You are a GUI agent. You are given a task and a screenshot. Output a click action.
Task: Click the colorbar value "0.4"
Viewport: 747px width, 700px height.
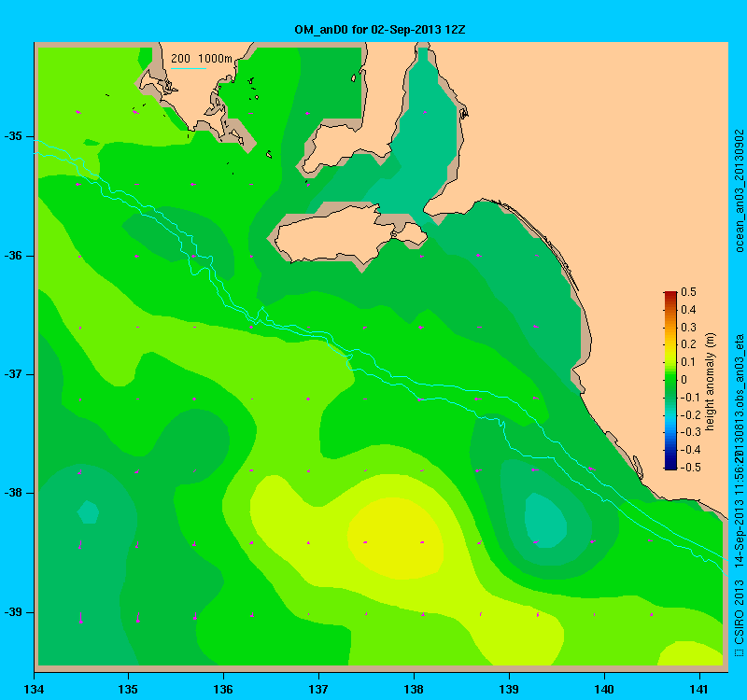coord(688,310)
